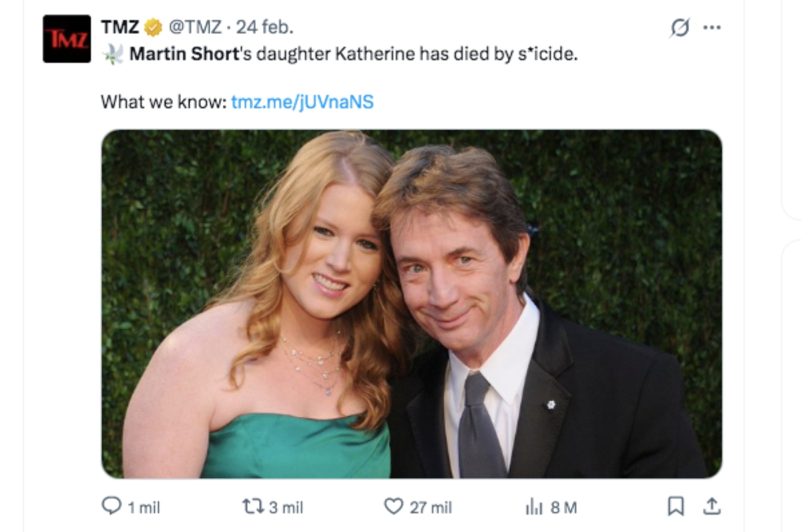This screenshot has width=801, height=532.
Task: Bookmark this tweet
Action: [675, 507]
